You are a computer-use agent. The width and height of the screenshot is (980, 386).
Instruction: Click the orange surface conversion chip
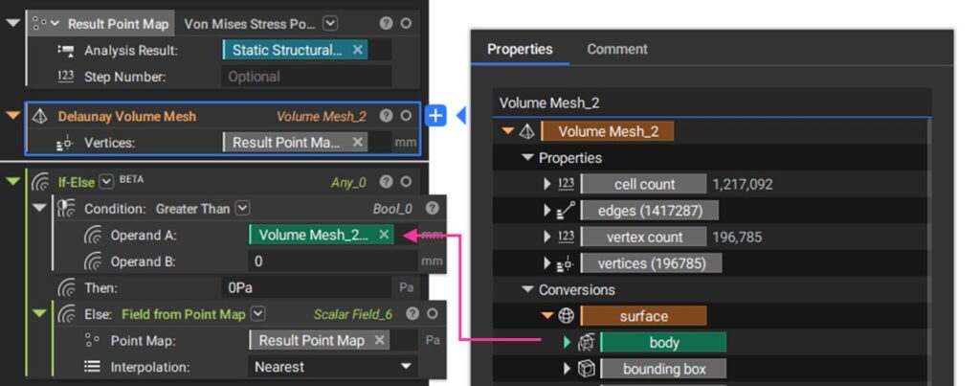pos(644,316)
